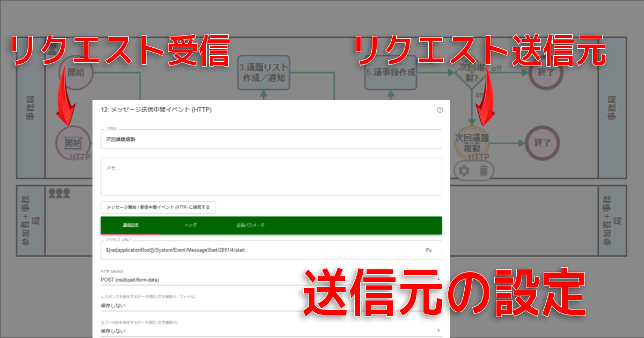
Task: Click the three-person participants icon
Action: [x=59, y=192]
